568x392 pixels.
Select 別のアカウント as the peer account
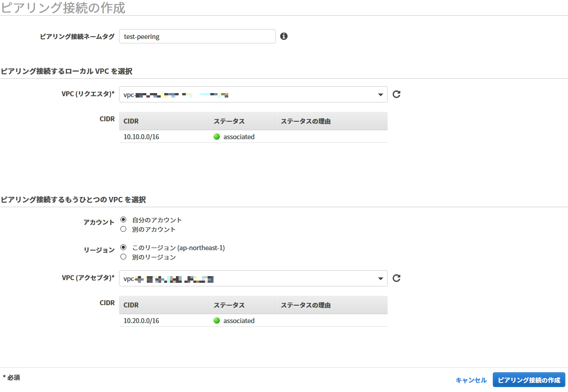(x=123, y=229)
